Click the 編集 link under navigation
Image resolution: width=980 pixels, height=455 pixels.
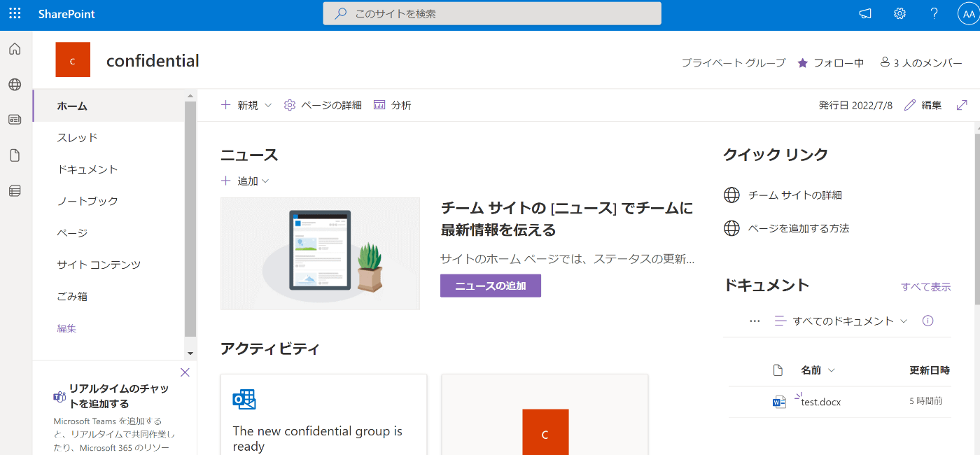67,328
